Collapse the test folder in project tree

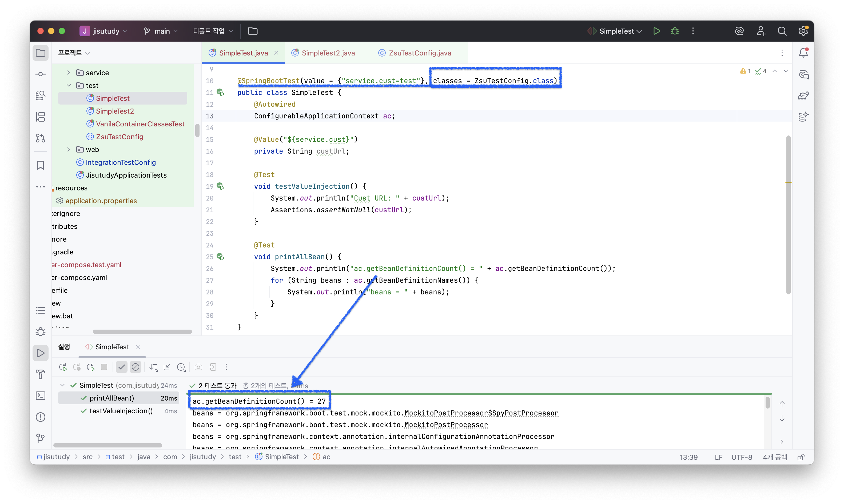coord(69,85)
